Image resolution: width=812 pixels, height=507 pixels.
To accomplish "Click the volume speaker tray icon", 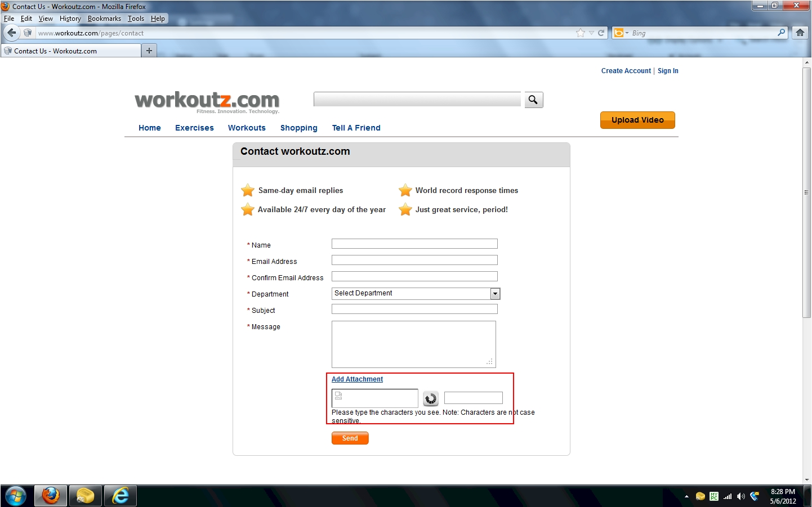I will tap(741, 496).
